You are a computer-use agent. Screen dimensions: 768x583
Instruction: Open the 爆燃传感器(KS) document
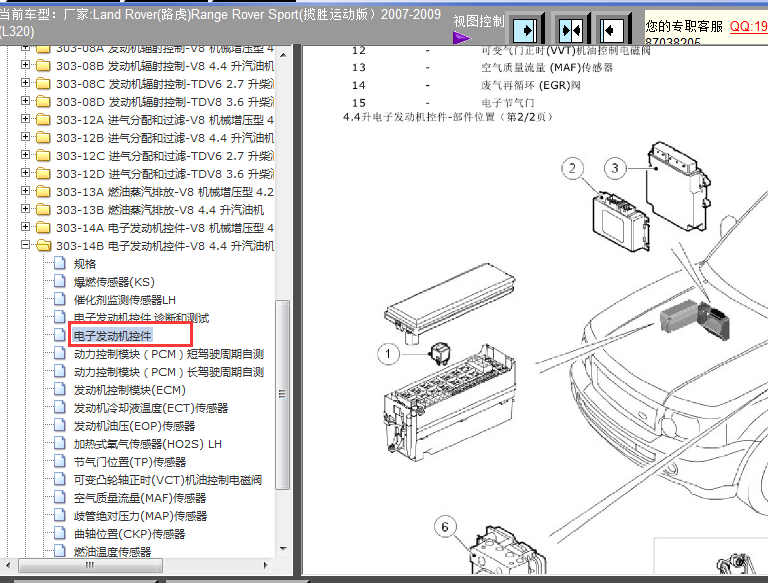114,282
